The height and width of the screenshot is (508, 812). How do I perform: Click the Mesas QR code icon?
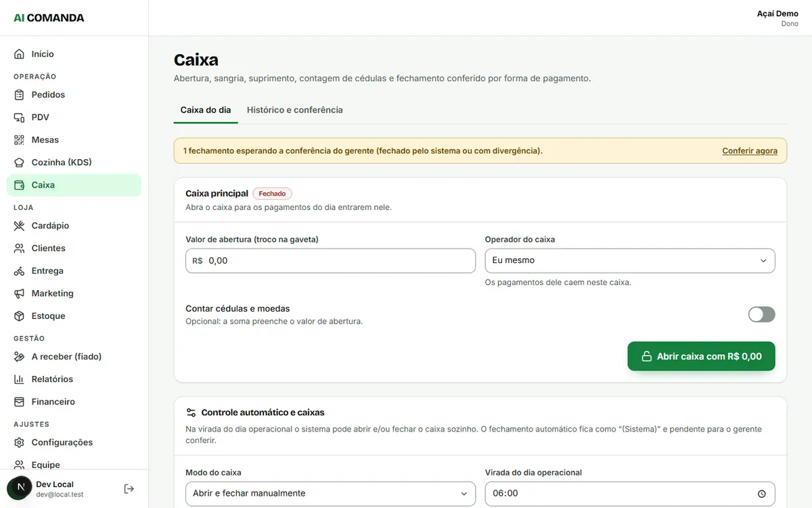point(19,140)
